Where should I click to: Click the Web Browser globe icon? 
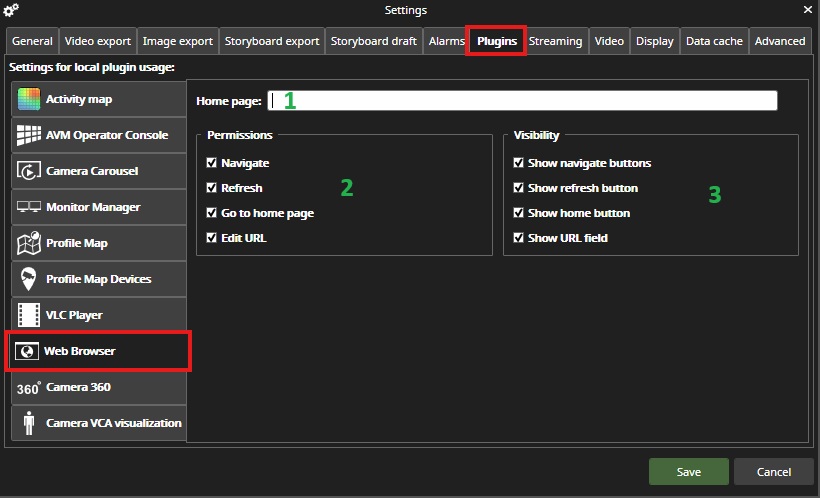tap(26, 351)
